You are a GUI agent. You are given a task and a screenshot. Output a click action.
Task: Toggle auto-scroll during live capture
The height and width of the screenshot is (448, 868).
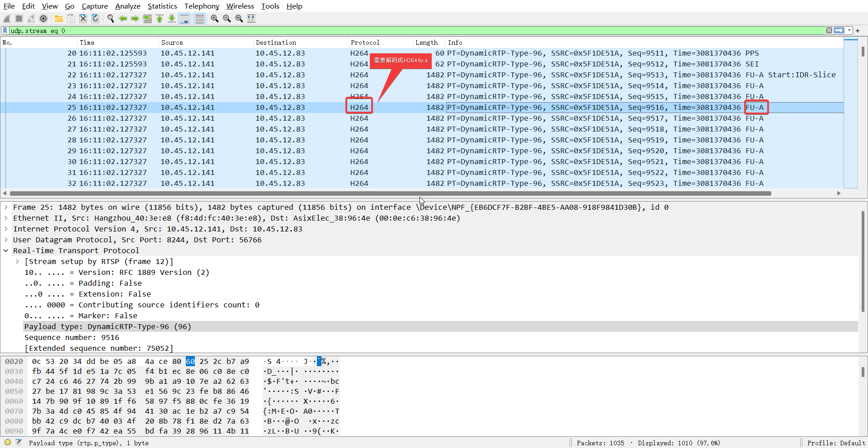[x=184, y=19]
